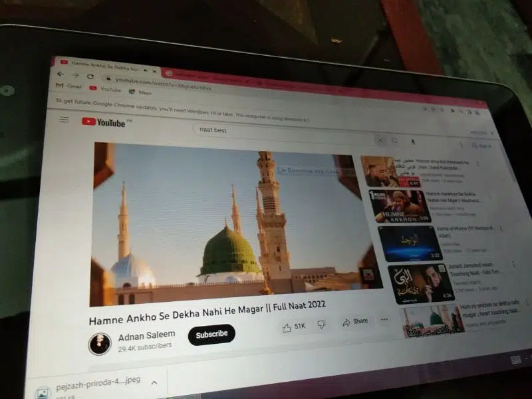Clear the search text with the X icon
532x399 pixels.
click(380, 140)
